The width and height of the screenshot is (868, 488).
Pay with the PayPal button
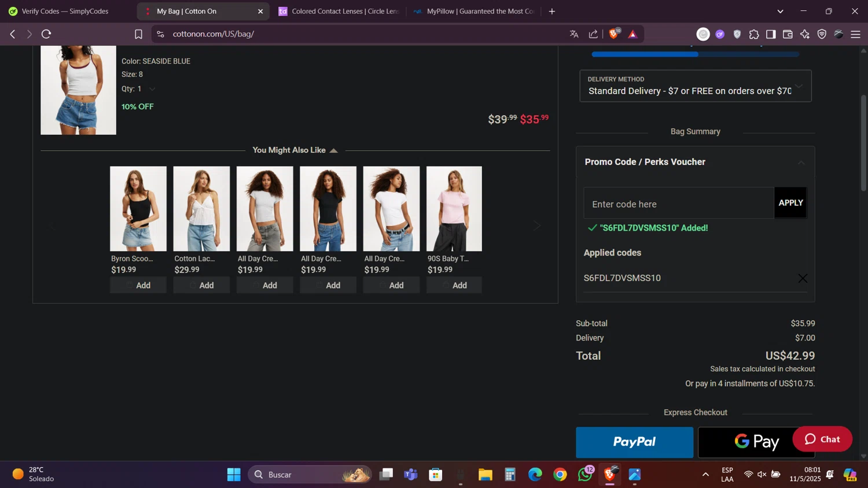click(x=634, y=442)
